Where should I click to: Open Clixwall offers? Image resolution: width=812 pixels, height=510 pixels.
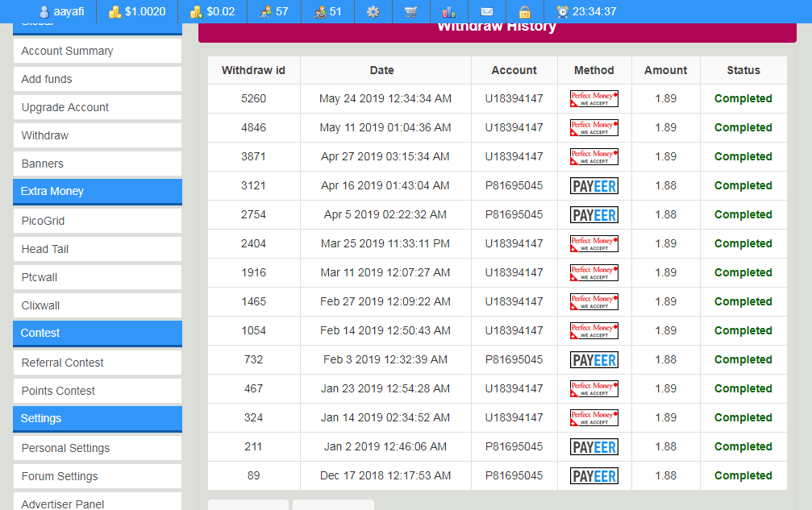[x=98, y=305]
